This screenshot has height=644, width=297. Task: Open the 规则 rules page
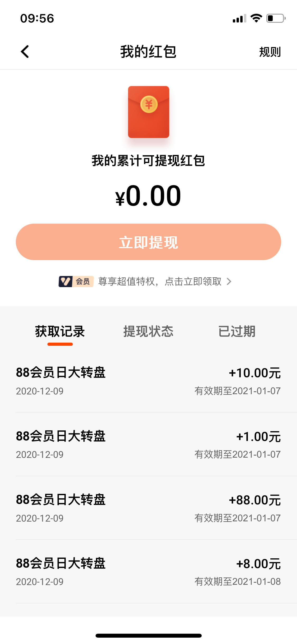click(270, 52)
